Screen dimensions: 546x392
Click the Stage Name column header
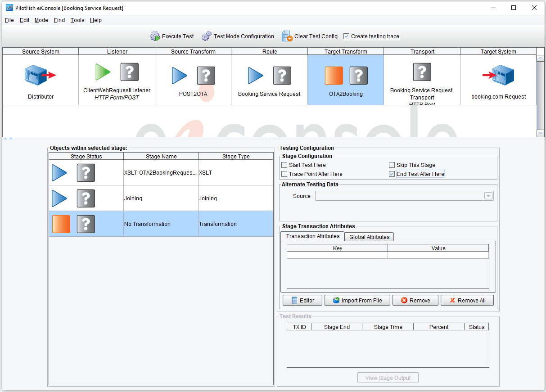tap(161, 156)
